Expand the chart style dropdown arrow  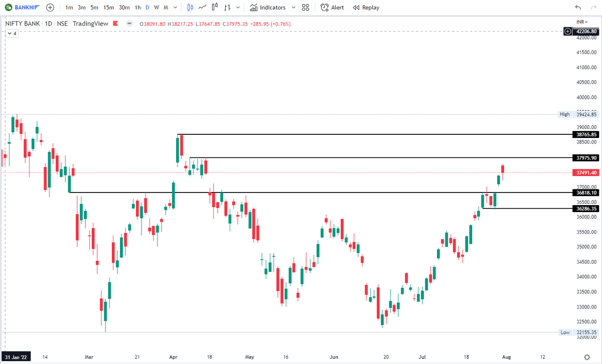click(x=238, y=8)
